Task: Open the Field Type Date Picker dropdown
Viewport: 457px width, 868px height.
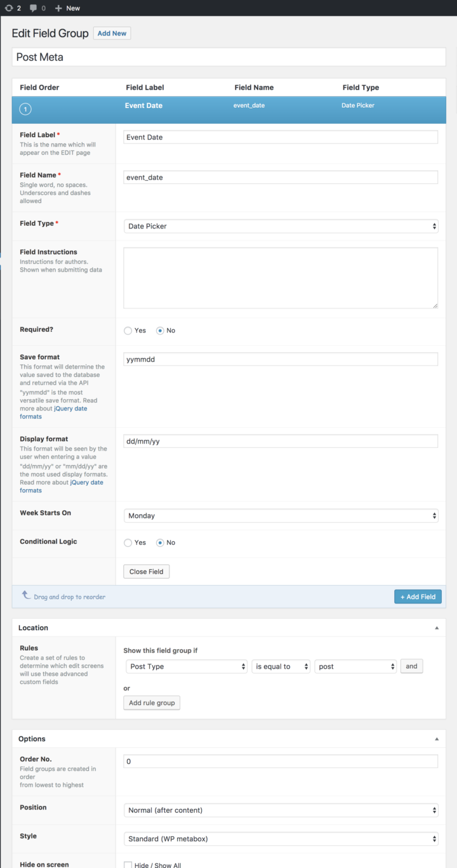Action: [281, 226]
